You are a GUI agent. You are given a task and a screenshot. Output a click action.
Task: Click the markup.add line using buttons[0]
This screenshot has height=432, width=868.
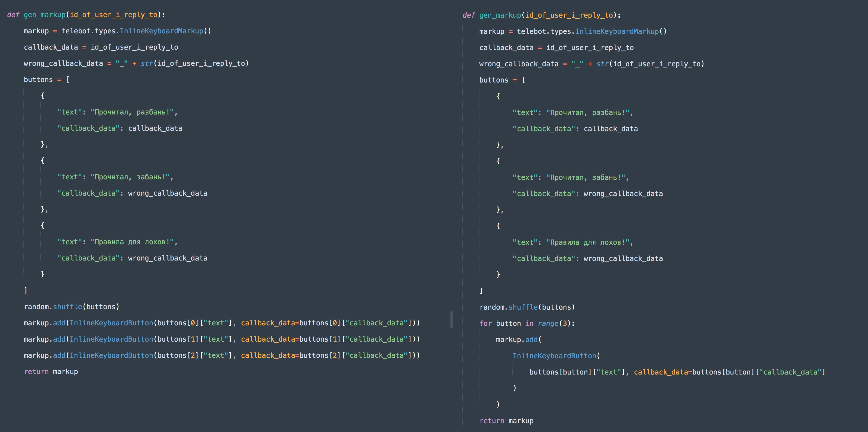222,323
